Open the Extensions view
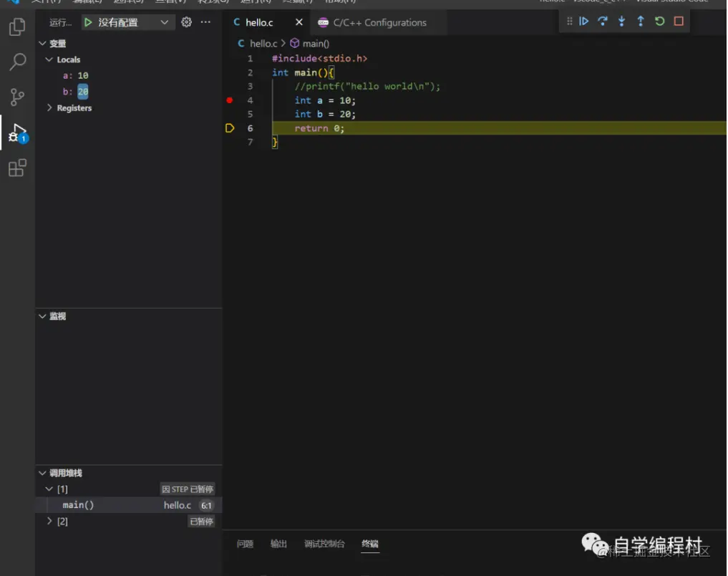The image size is (728, 576). [17, 168]
